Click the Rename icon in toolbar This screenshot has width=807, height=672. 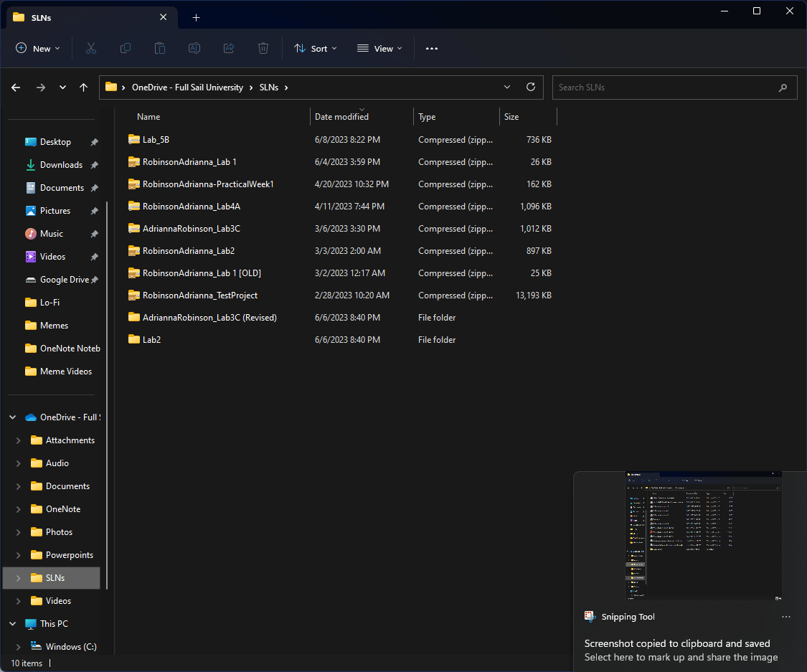pyautogui.click(x=194, y=48)
